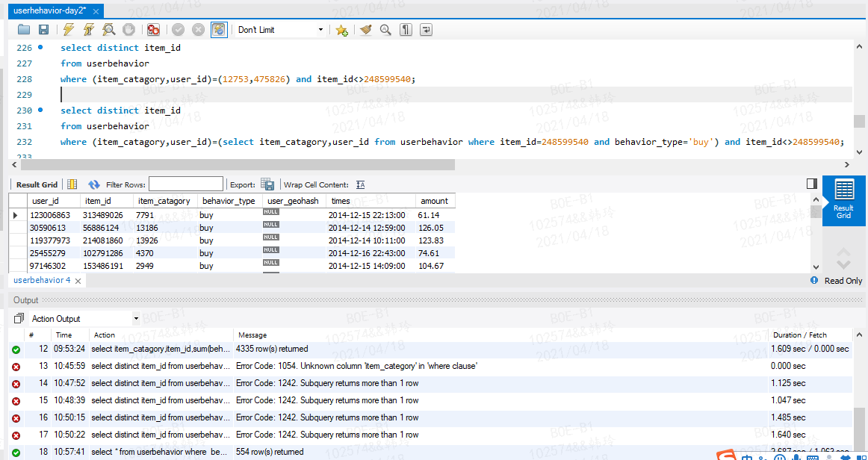This screenshot has height=460, width=868.
Task: Click the statement marker dot on line 230
Action: [x=40, y=111]
